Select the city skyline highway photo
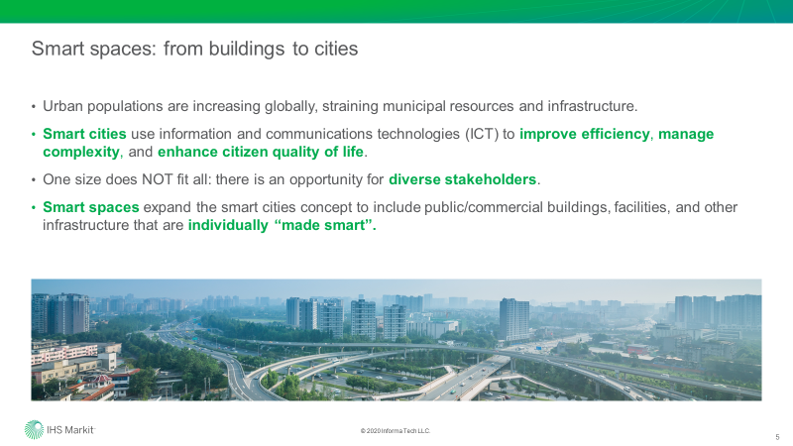Image resolution: width=793 pixels, height=446 pixels. click(x=396, y=340)
